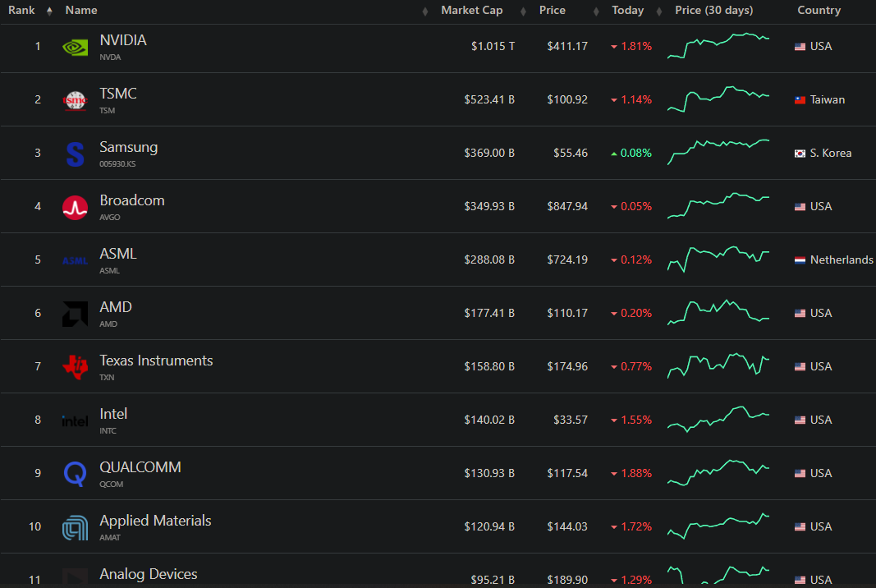Sort by the Name column header
This screenshot has width=876, height=588.
click(x=81, y=11)
